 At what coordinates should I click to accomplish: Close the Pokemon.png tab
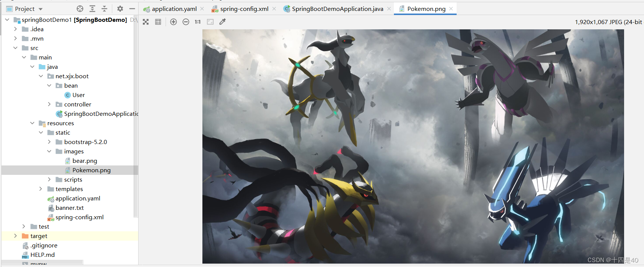451,9
